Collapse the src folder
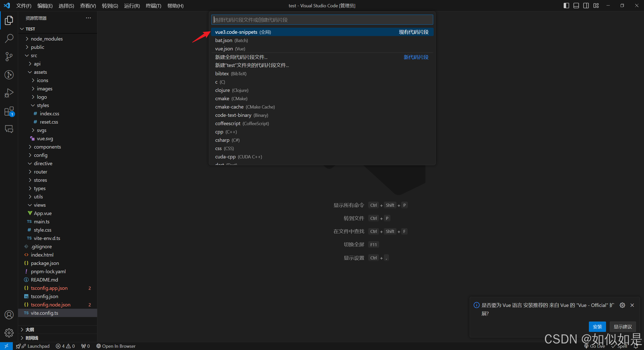The width and height of the screenshot is (644, 350). click(34, 55)
